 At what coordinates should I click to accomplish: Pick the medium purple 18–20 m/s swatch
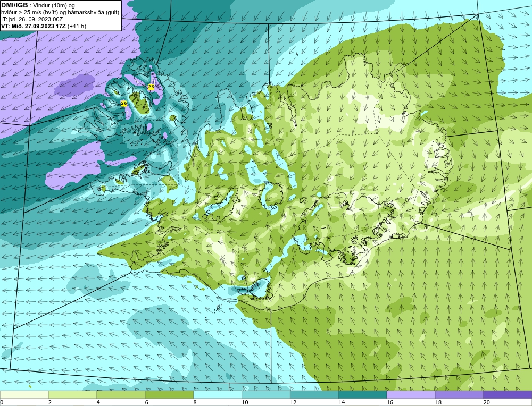pyautogui.click(x=459, y=394)
